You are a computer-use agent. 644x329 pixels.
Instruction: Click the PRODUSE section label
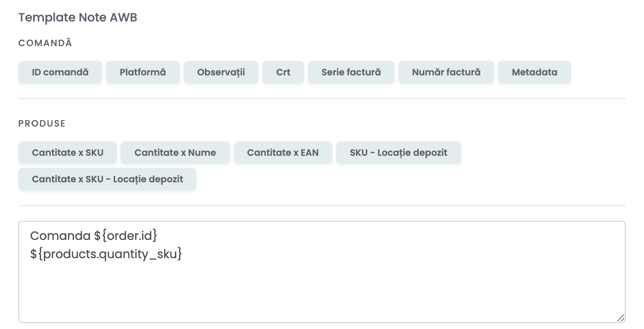click(42, 123)
